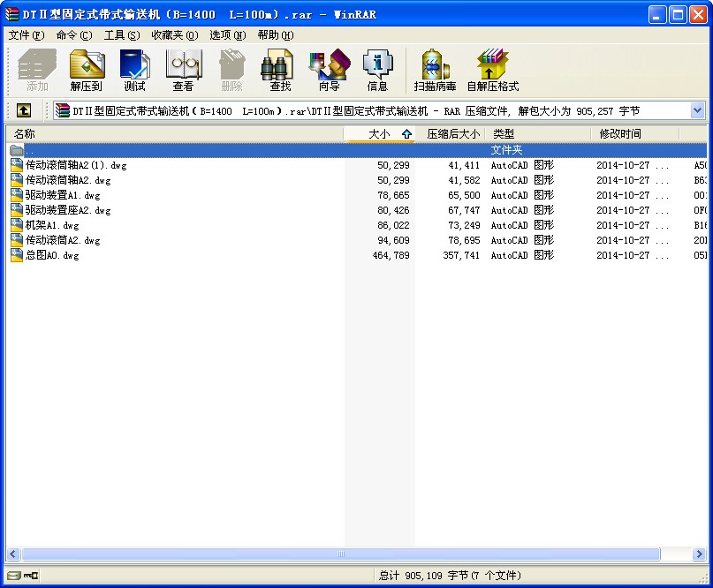Click the file icon of 传动滚筒A2.dwg
Screen dimensions: 713x588
[17, 240]
